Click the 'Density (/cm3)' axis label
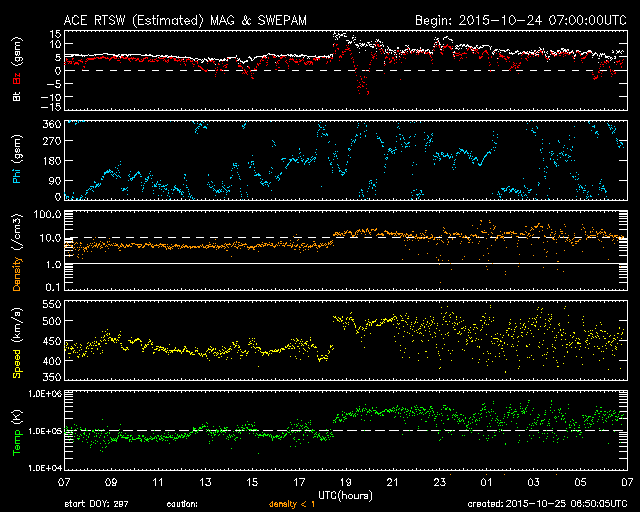 coord(17,252)
